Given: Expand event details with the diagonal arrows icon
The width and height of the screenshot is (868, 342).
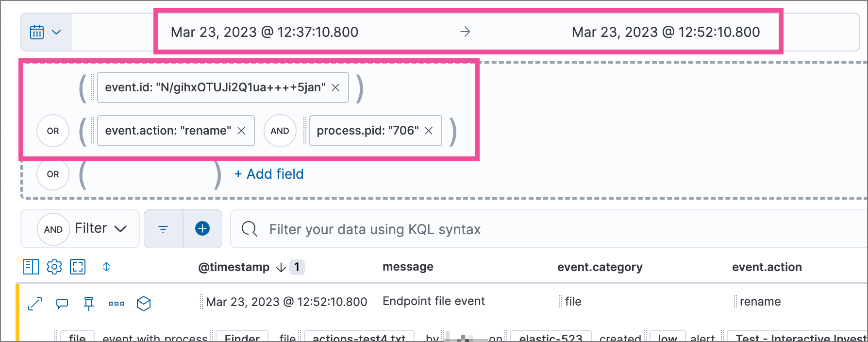Looking at the screenshot, I should pos(34,303).
